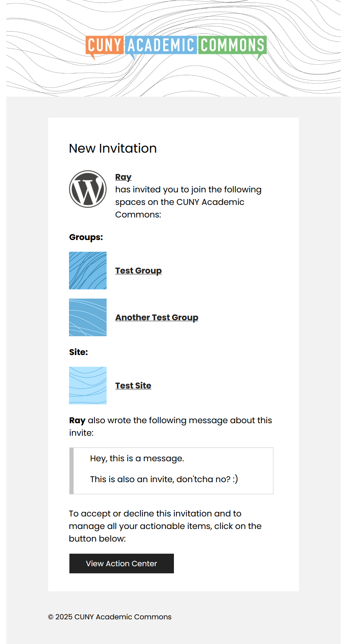Click Ray's WordPress avatar icon

[88, 189]
